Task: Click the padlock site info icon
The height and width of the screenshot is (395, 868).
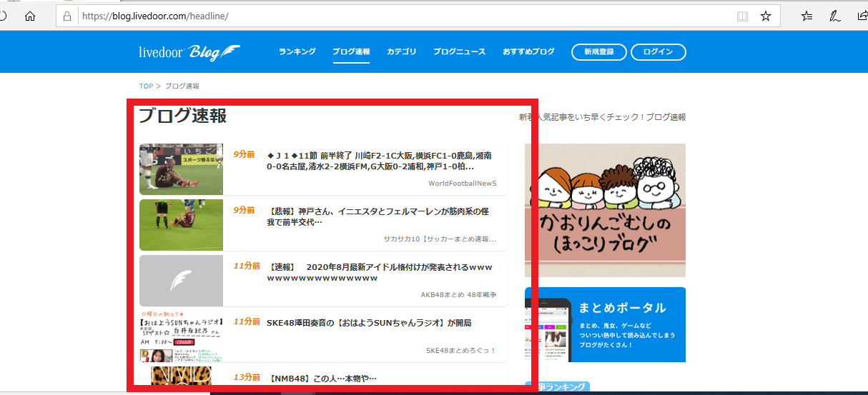Action: point(67,16)
